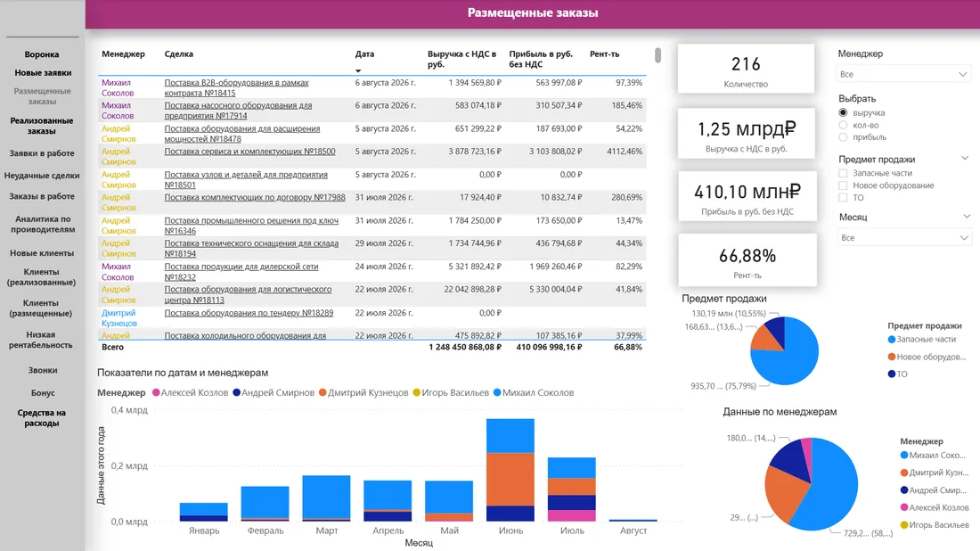Sort table by Менеджер column header
Screen dimensions: 980x551
pyautogui.click(x=123, y=53)
